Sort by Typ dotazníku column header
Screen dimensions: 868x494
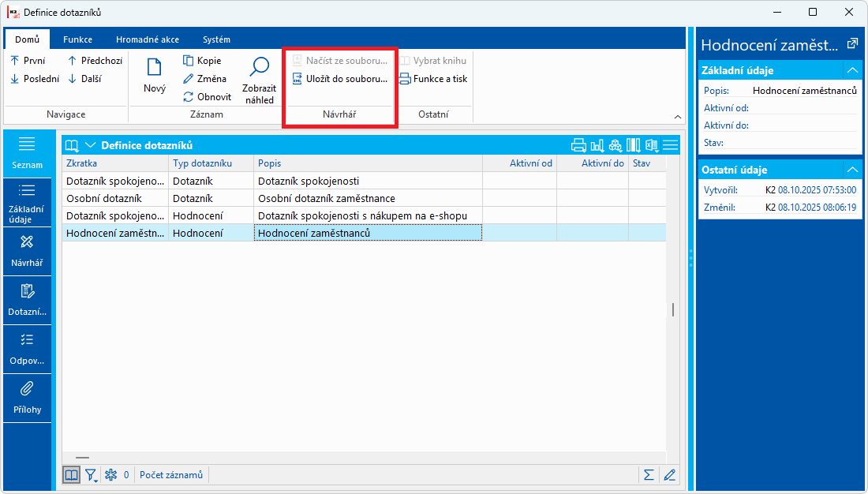(211, 163)
